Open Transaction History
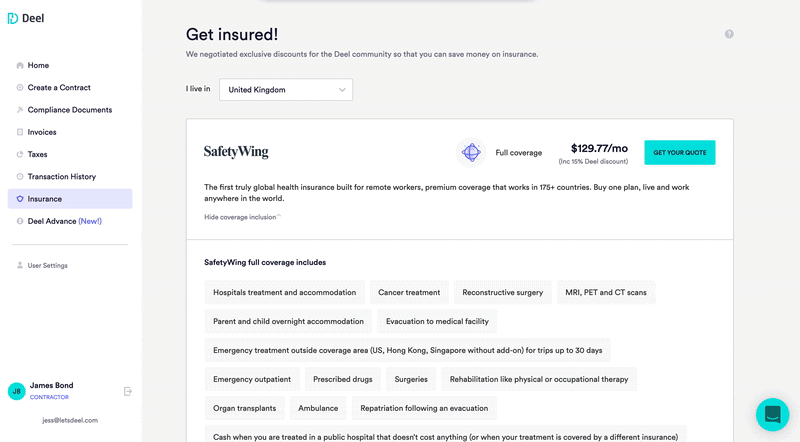 pyautogui.click(x=62, y=177)
